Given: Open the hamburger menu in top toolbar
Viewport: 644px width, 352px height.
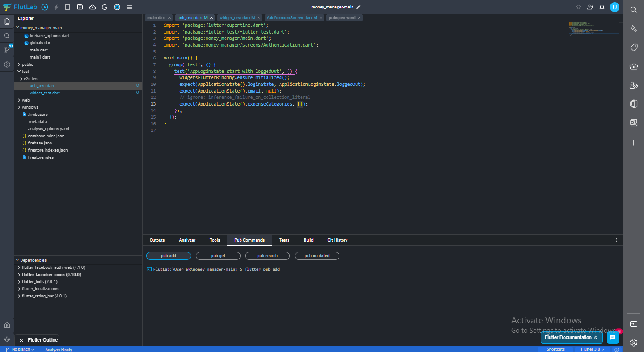Looking at the screenshot, I should tap(130, 7).
